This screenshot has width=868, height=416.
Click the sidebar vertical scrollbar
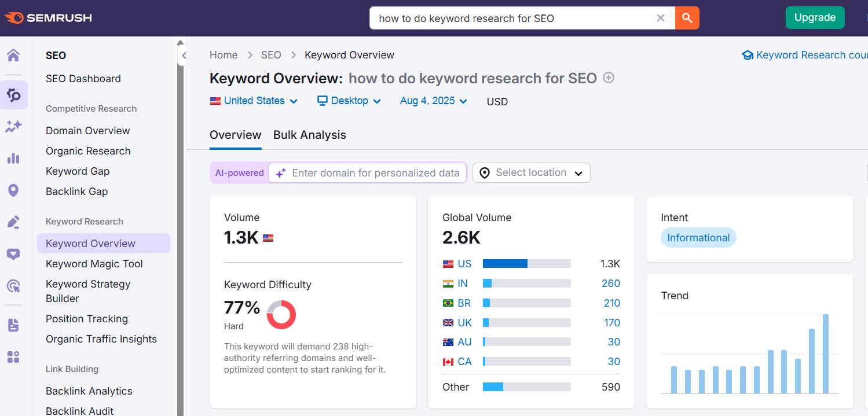(180, 231)
